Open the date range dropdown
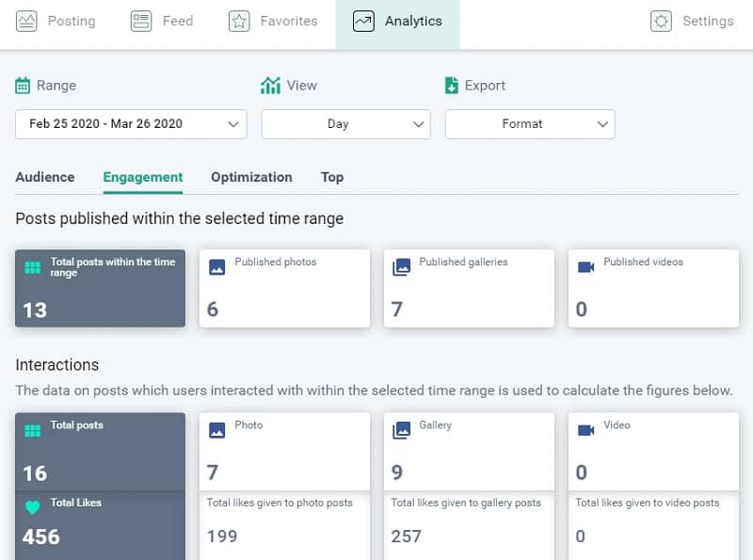 (130, 123)
